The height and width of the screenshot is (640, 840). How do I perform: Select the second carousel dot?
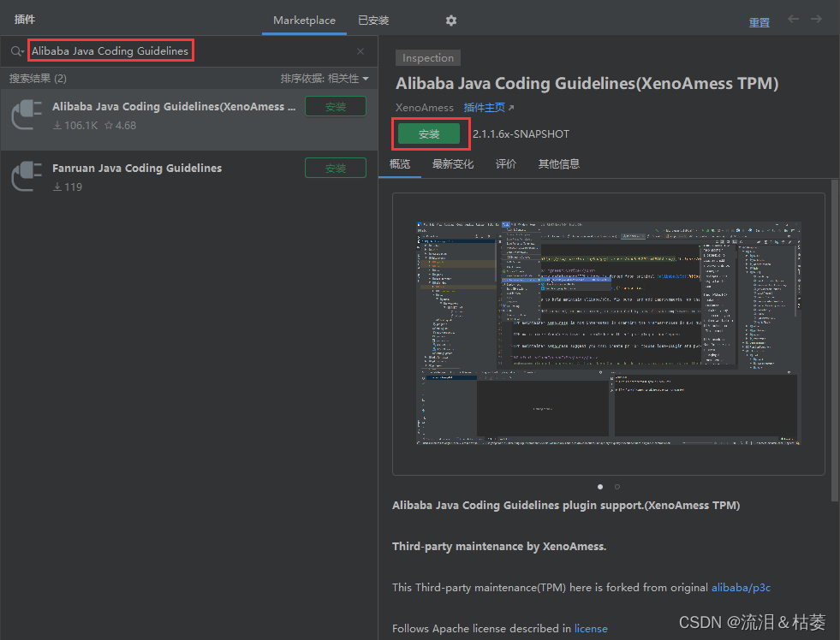[617, 487]
